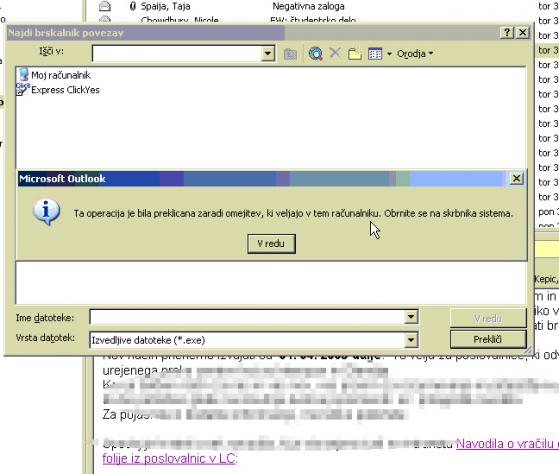559x474 pixels.
Task: Click the information icon in the Outlook message
Action: (46, 212)
